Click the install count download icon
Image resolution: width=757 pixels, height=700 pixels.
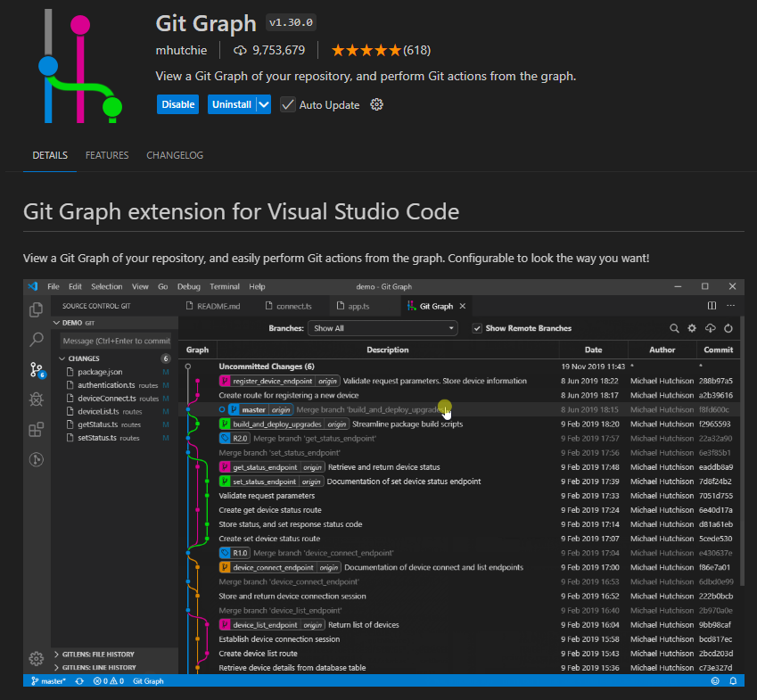pos(240,50)
